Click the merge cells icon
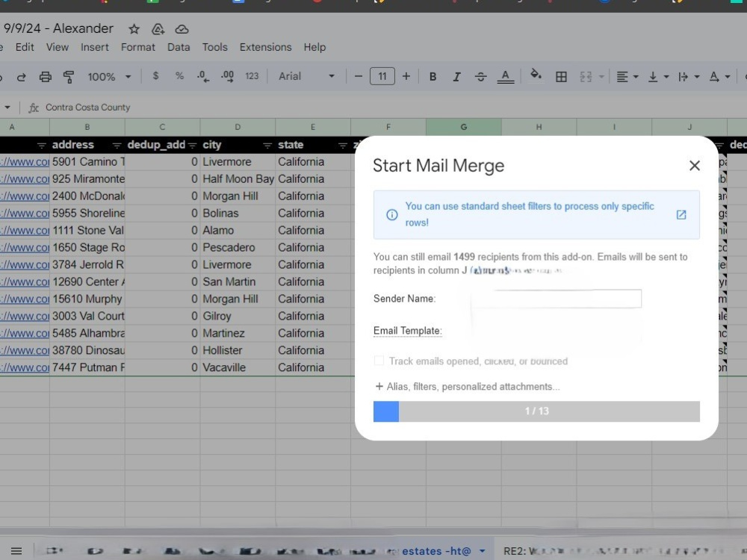Viewport: 747px width, 560px height. click(x=586, y=77)
